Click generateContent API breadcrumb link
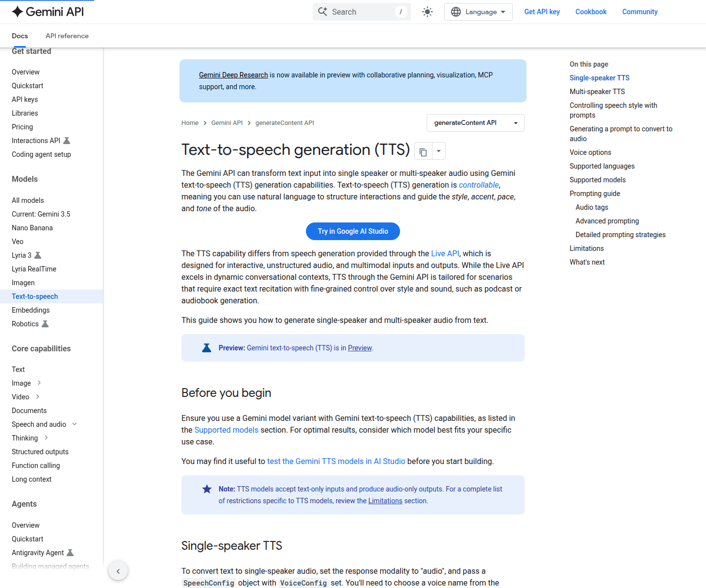The width and height of the screenshot is (706, 588). click(x=285, y=123)
